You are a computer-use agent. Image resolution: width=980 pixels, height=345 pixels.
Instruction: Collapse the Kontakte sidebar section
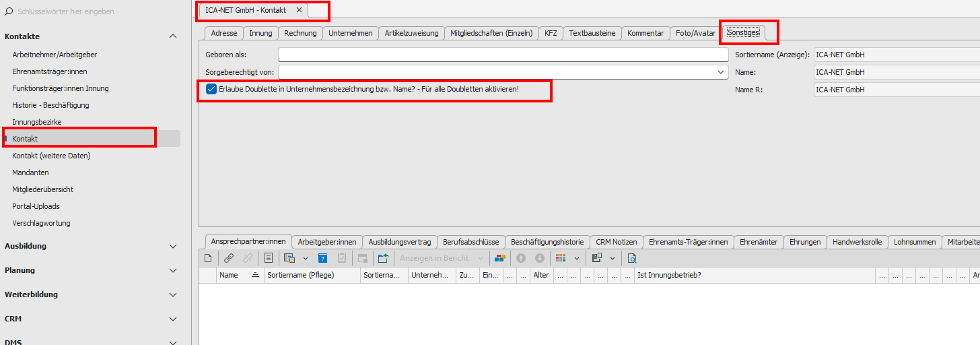tap(173, 36)
